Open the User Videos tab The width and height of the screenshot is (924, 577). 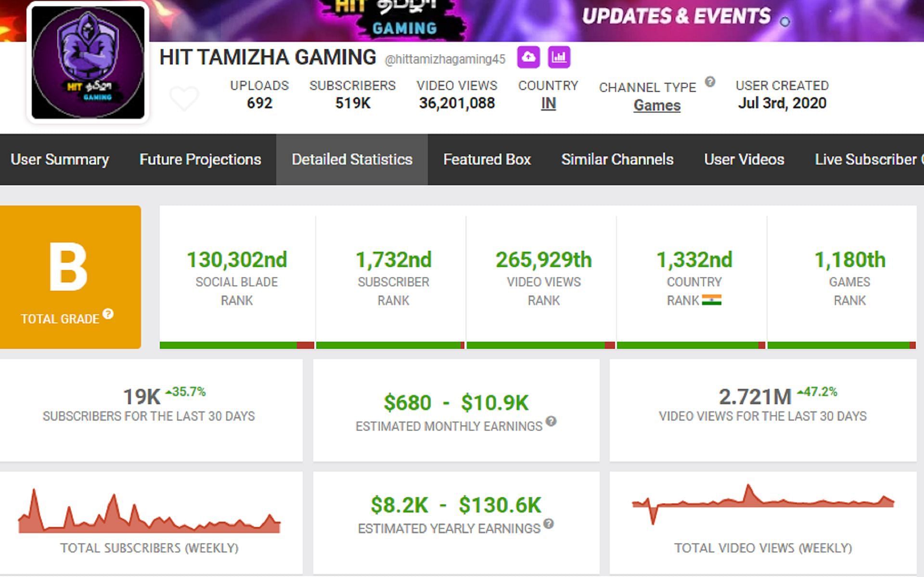[x=744, y=159]
